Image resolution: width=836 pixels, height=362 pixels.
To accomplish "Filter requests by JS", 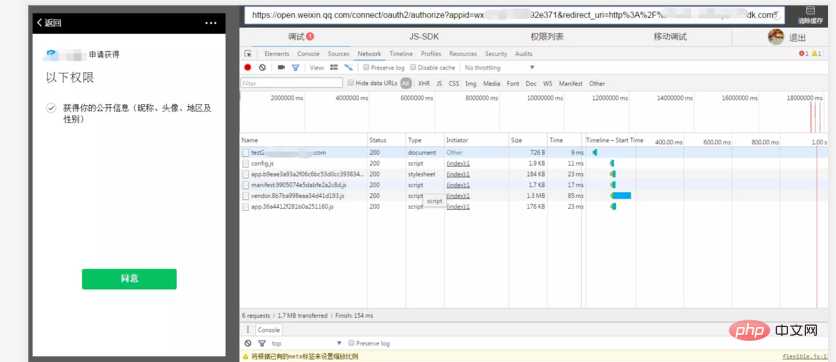I will [439, 84].
